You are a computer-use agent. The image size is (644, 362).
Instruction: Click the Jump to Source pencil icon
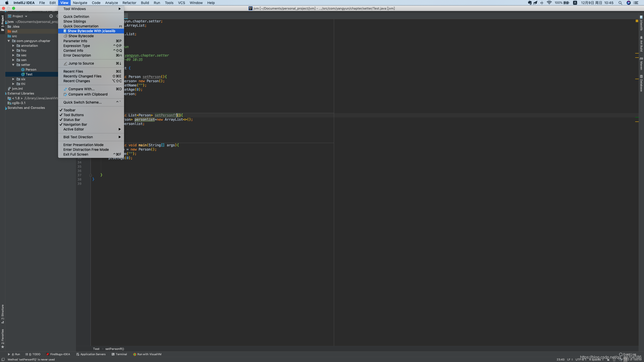(65, 63)
